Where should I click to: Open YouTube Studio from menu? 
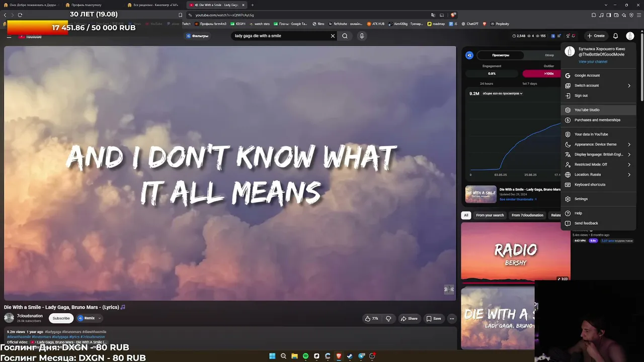pyautogui.click(x=598, y=110)
